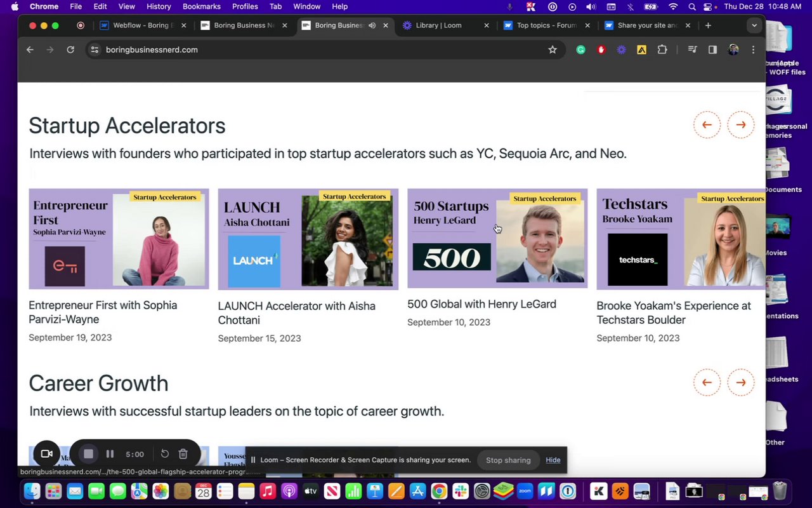Open Chrome three-dot menu

click(x=753, y=50)
